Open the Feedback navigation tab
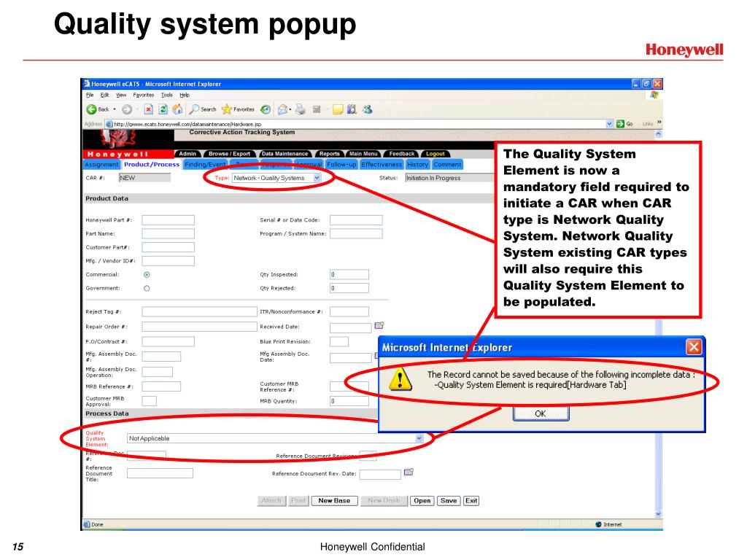 402,154
